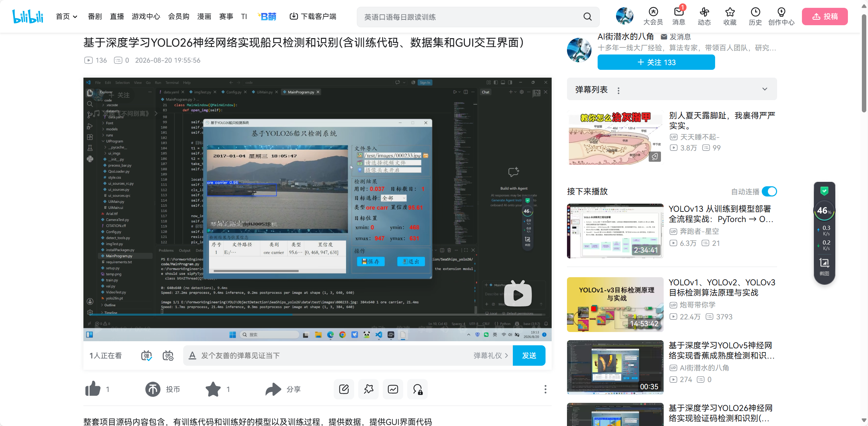
Task: Seek using the video progress bar
Action: pyautogui.click(x=317, y=314)
